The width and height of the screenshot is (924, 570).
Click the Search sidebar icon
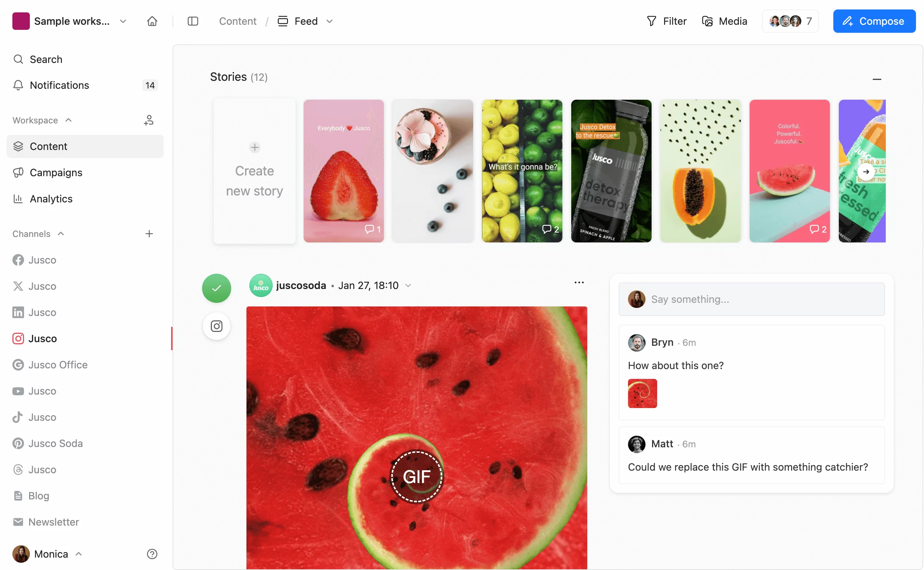click(x=19, y=59)
